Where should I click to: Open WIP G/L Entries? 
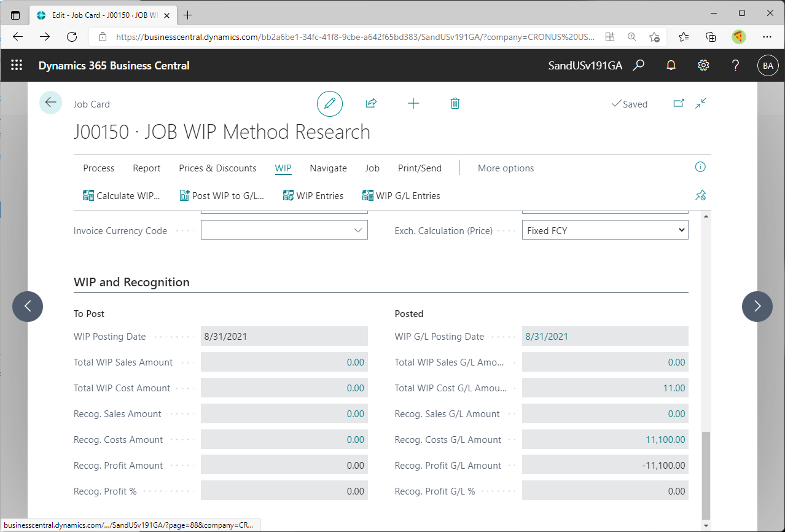[x=401, y=195]
